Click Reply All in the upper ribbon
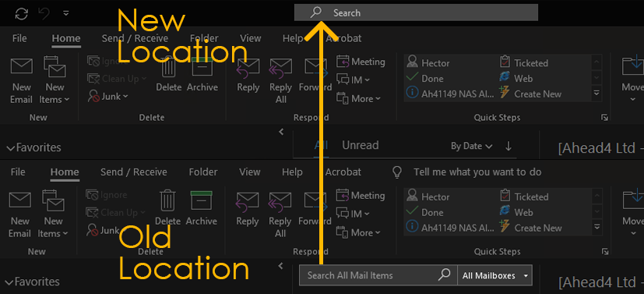644x294 pixels. (280, 81)
